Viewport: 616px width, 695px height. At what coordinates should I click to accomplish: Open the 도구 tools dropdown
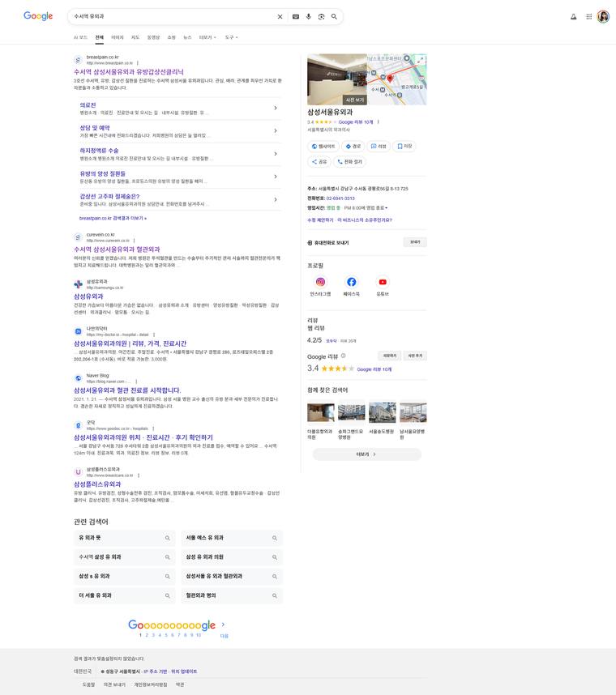pyautogui.click(x=232, y=37)
